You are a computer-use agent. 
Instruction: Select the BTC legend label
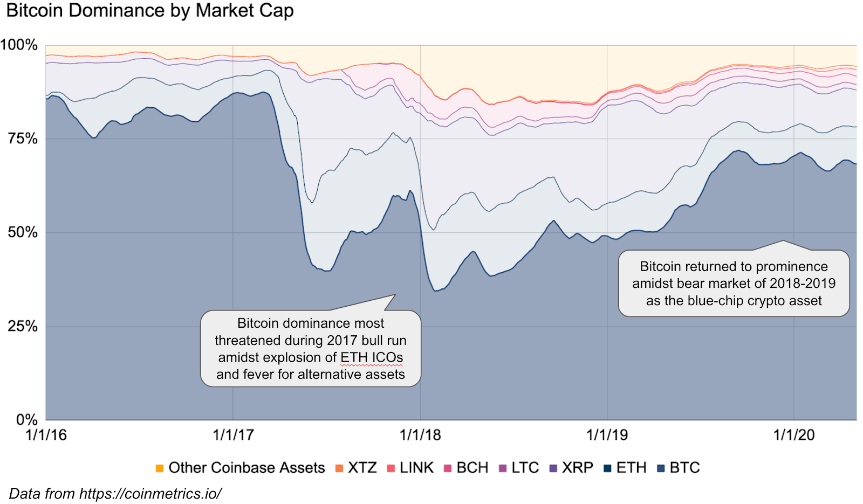pos(684,468)
